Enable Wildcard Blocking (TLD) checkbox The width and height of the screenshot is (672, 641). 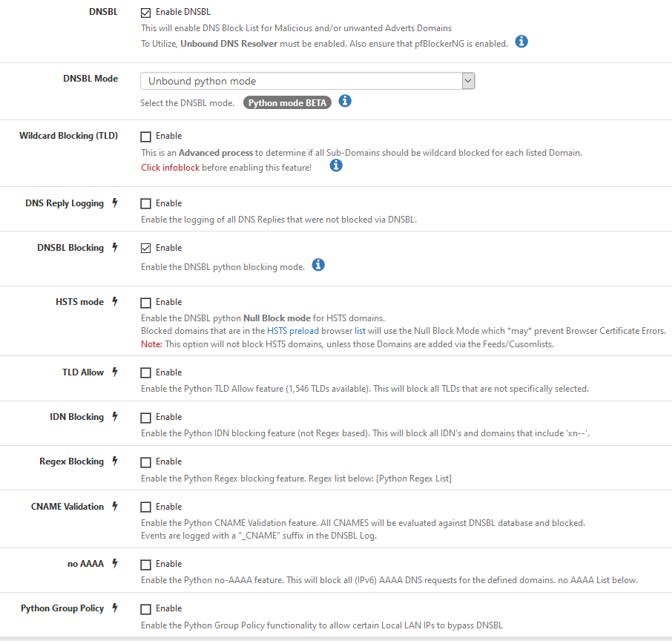coord(145,137)
